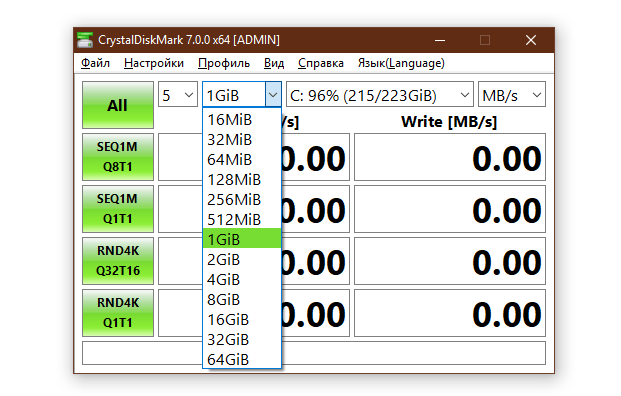
Task: Open the Язык(Language) menu
Action: (401, 63)
